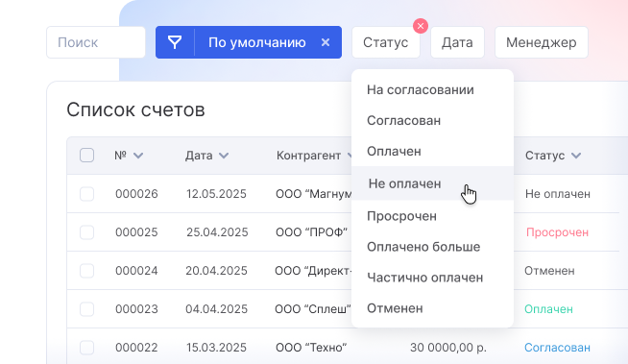Image resolution: width=628 pixels, height=364 pixels.
Task: Click date 15.03.2025
Action: [216, 348]
